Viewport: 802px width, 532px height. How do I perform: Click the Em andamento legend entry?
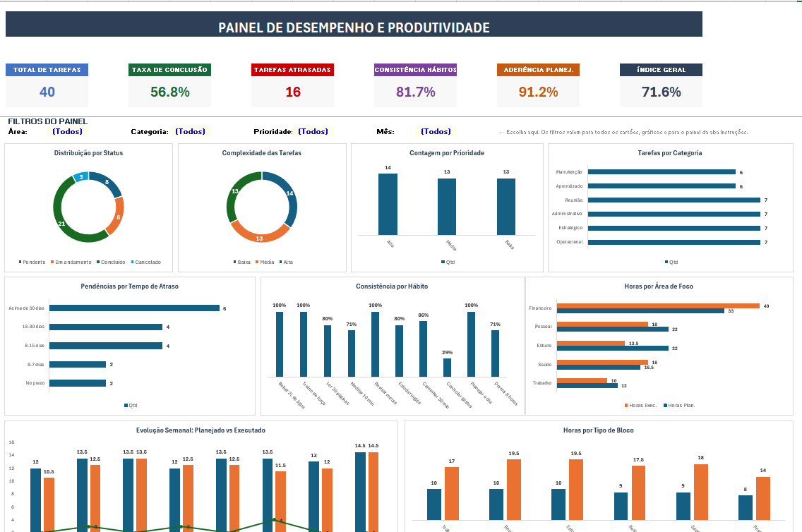click(71, 262)
